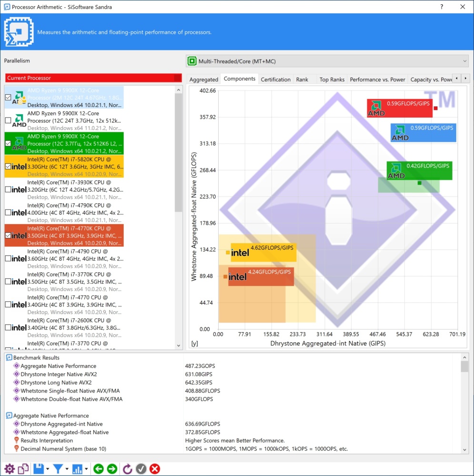
Task: Open the Rank tab
Action: 302,79
